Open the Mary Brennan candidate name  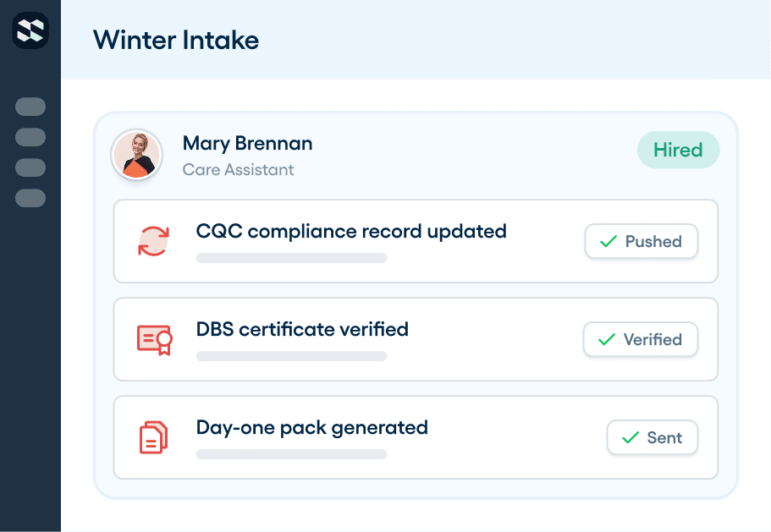247,144
